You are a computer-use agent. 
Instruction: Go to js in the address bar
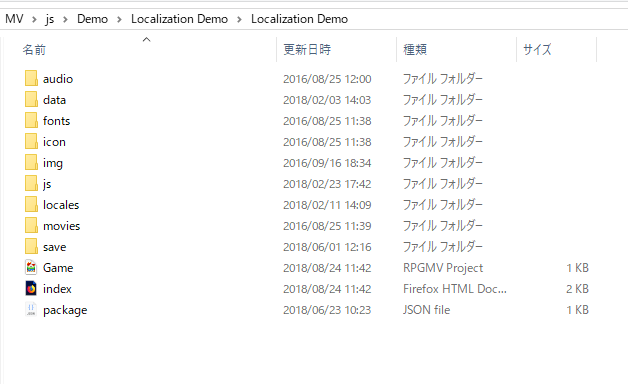coord(50,19)
